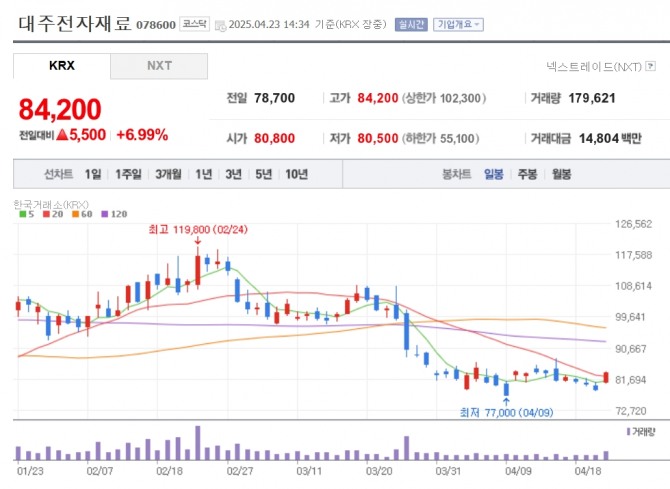670x489 pixels.
Task: Click the percent change +6.99%
Action: coord(142,135)
